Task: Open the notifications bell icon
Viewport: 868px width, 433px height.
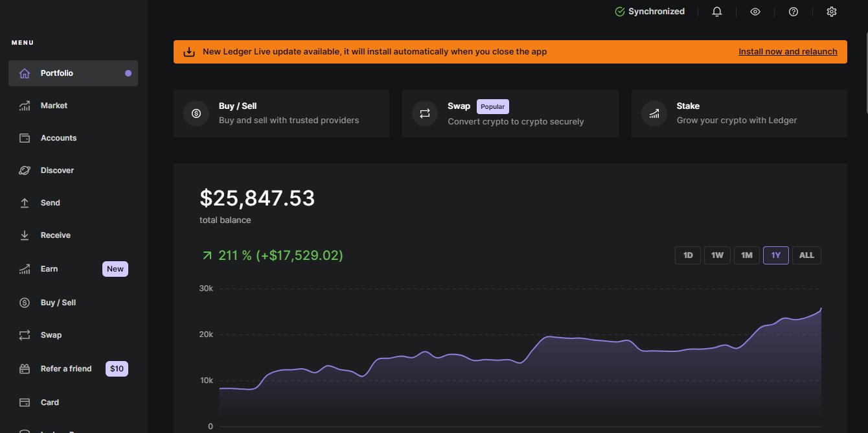Action: point(716,12)
